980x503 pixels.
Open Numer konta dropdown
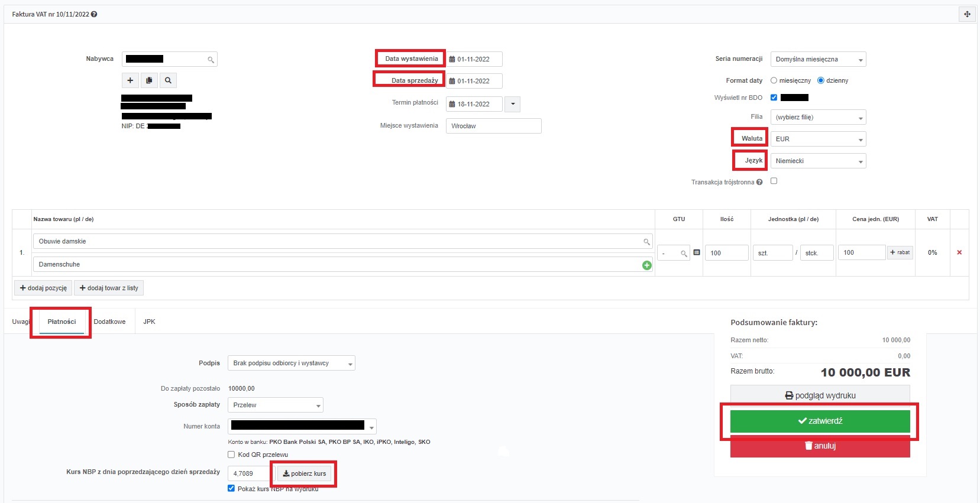tap(302, 426)
